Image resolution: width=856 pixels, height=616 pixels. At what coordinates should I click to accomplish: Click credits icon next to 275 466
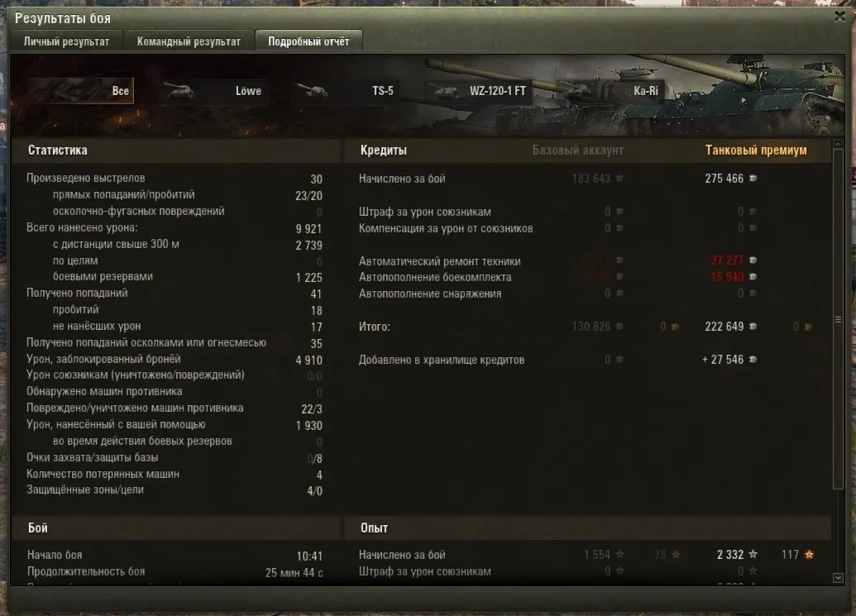coord(753,179)
